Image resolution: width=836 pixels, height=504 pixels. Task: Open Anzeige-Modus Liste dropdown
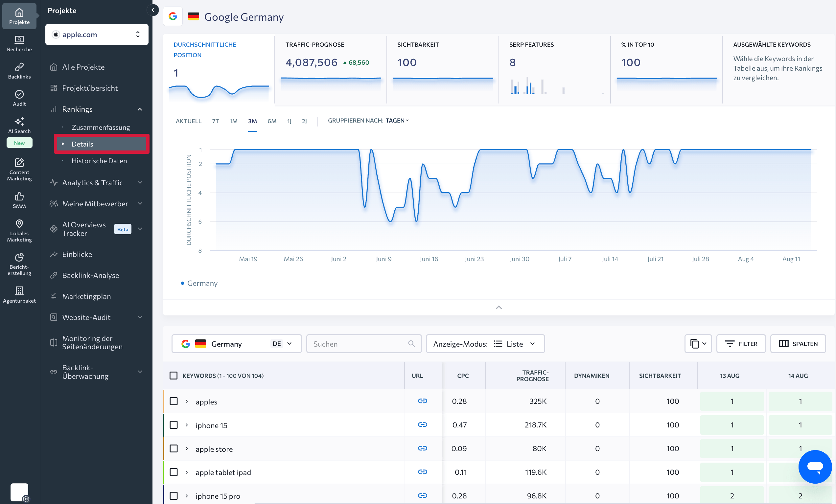[x=485, y=344]
